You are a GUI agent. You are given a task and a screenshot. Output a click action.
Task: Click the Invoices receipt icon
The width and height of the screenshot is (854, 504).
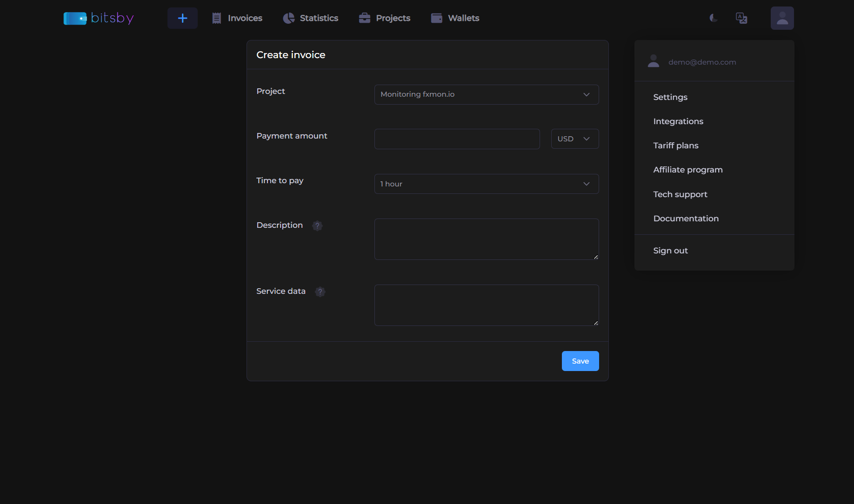216,18
